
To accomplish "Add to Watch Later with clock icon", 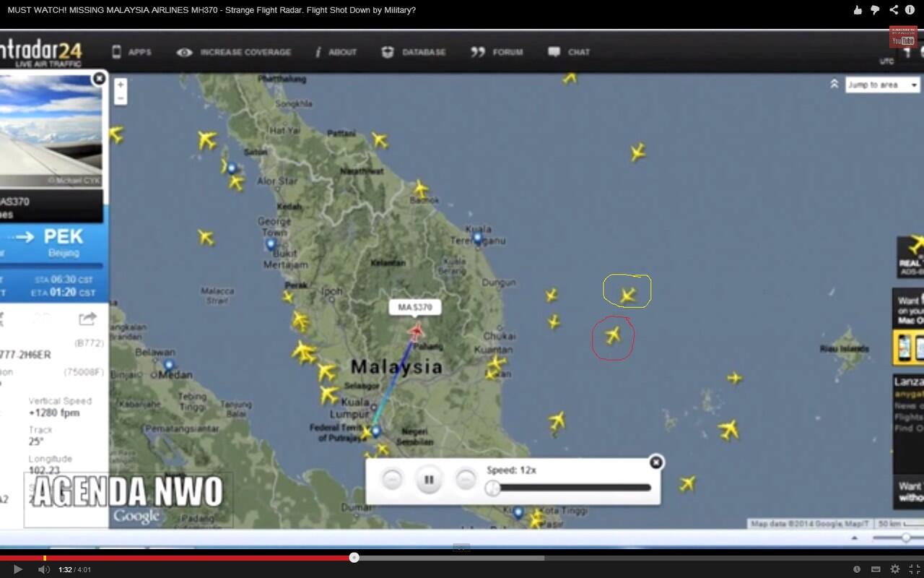I will (x=857, y=569).
